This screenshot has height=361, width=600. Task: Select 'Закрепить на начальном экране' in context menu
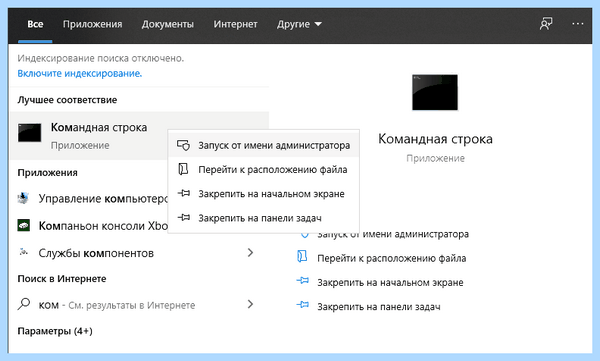click(x=264, y=194)
